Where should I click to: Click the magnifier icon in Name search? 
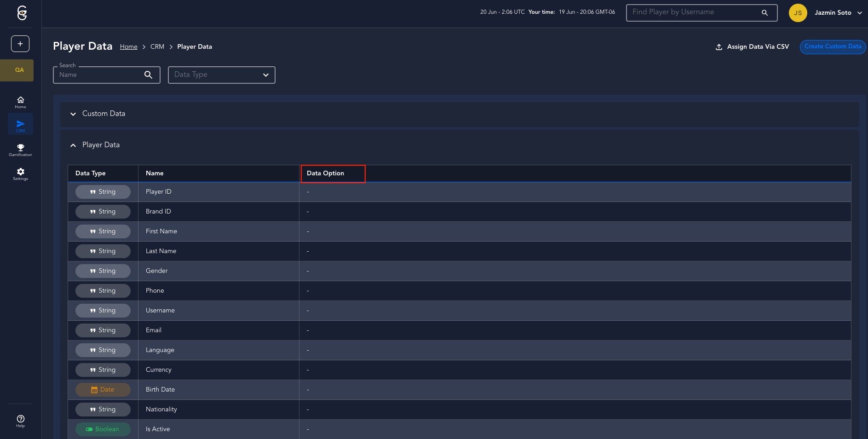148,75
